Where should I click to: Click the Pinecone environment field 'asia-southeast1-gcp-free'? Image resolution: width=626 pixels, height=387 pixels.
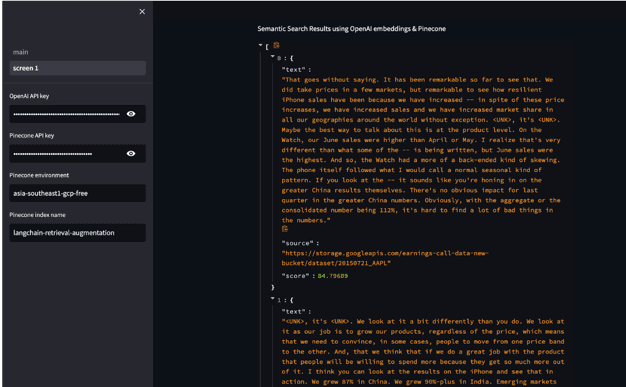(x=77, y=193)
